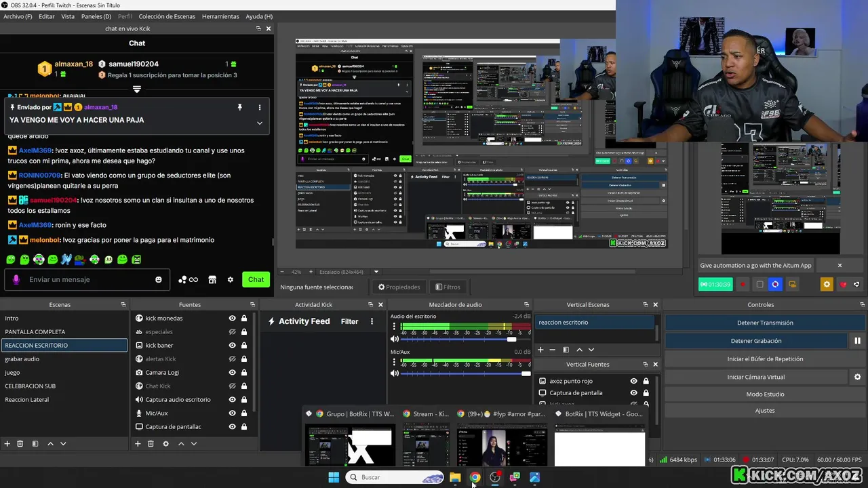Pop out the Fuentes dock panel
The image size is (868, 488).
coord(252,305)
